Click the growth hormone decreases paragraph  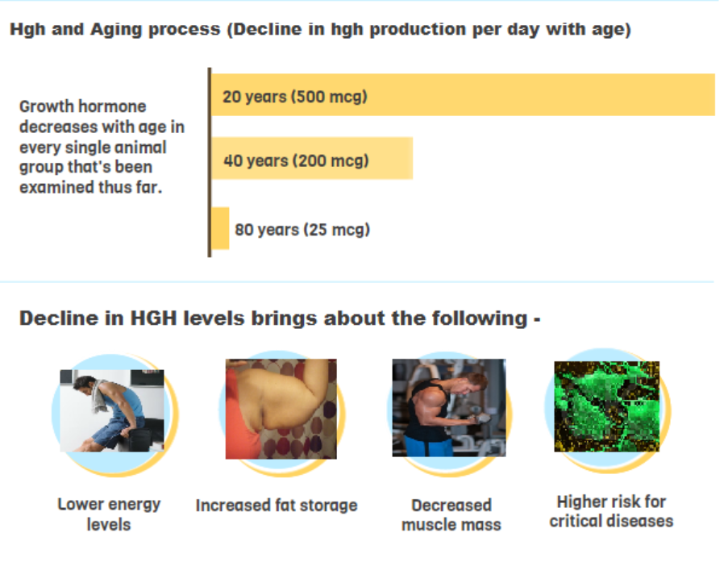point(102,147)
